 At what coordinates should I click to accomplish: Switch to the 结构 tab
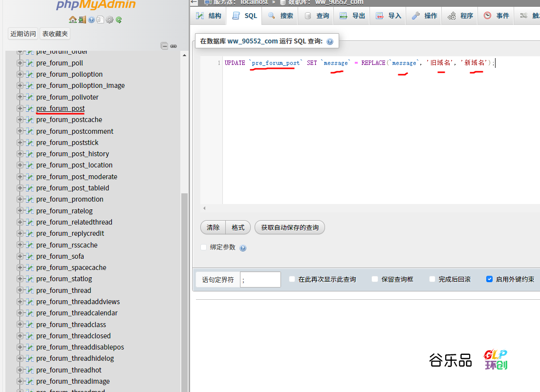(x=208, y=15)
